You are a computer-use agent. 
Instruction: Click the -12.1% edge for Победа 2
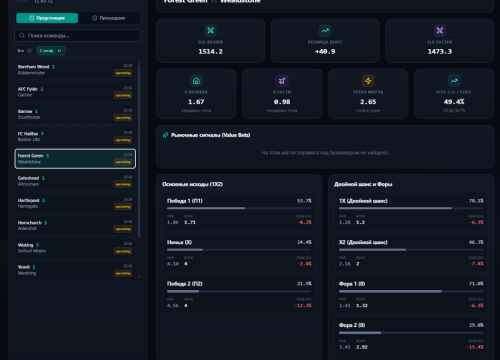(303, 306)
